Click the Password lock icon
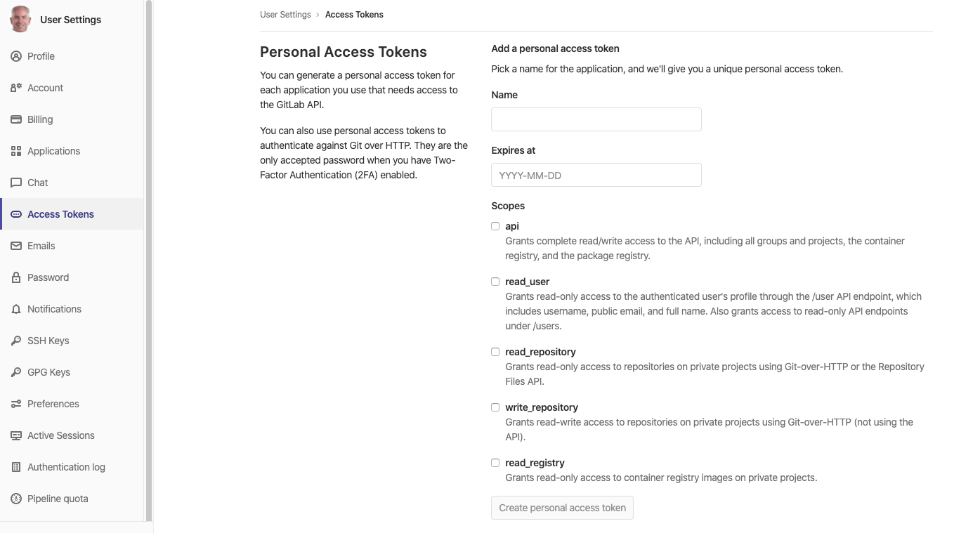Image resolution: width=980 pixels, height=533 pixels. pyautogui.click(x=15, y=277)
